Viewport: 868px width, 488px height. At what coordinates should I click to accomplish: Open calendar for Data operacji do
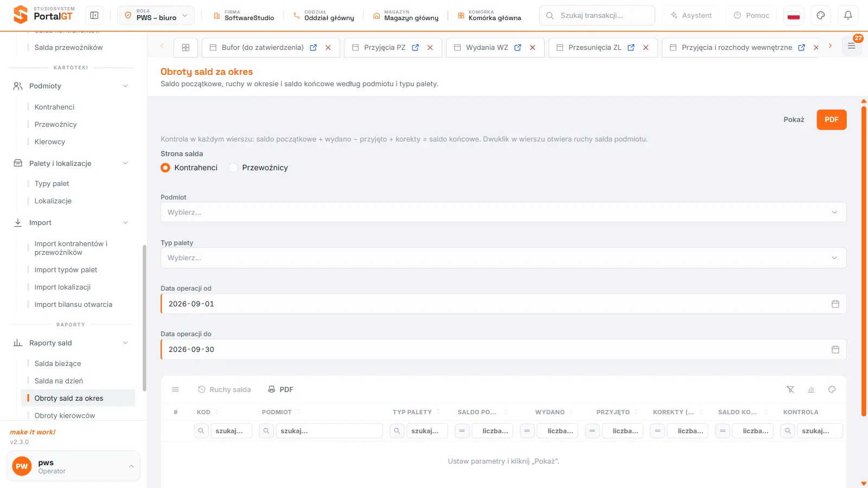pos(835,350)
